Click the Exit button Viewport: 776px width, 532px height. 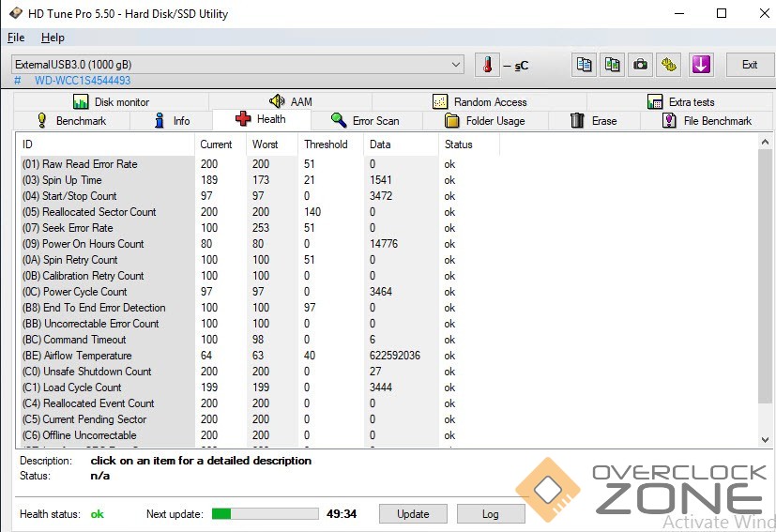pyautogui.click(x=750, y=65)
